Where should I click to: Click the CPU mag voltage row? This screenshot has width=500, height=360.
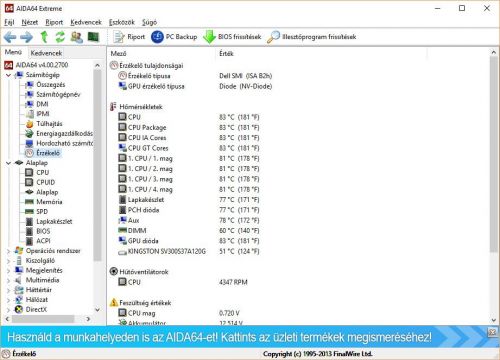click(x=179, y=313)
